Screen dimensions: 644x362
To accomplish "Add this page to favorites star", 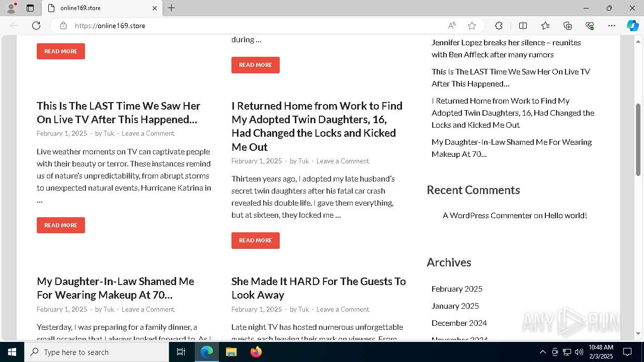I will coord(471,26).
